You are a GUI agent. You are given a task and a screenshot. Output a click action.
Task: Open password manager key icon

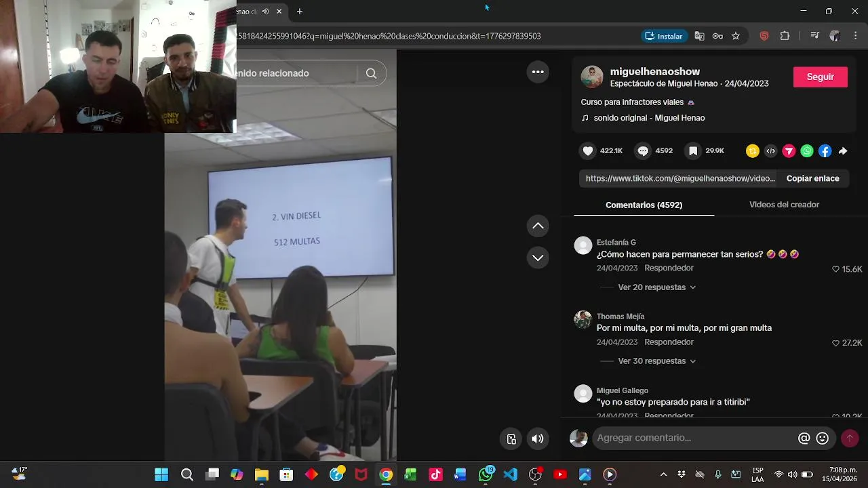click(717, 36)
